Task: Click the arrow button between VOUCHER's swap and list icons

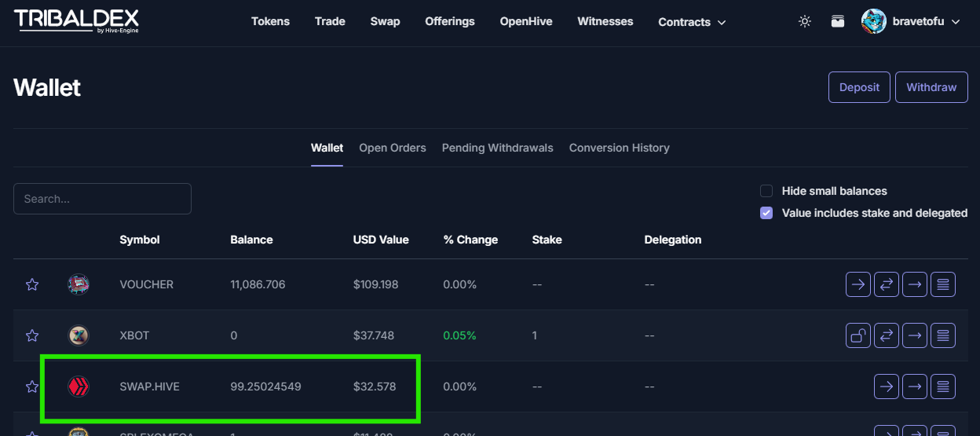Action: [915, 284]
